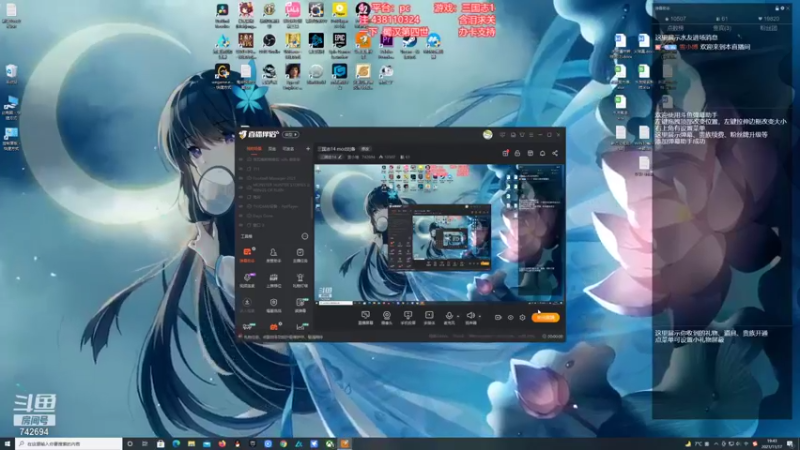Click the share icon above the preview
The height and width of the screenshot is (450, 800).
tap(555, 153)
